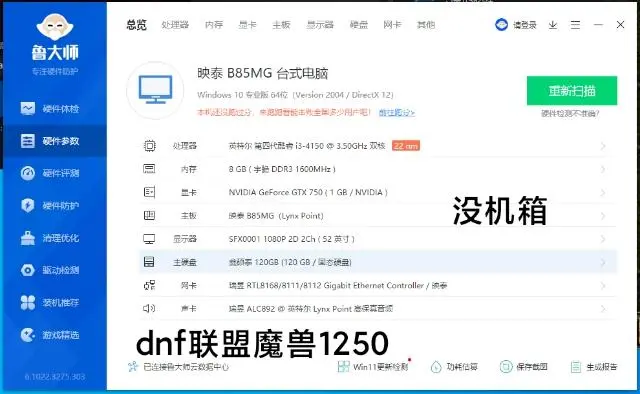Switch to the 处理器 tab

coord(175,25)
